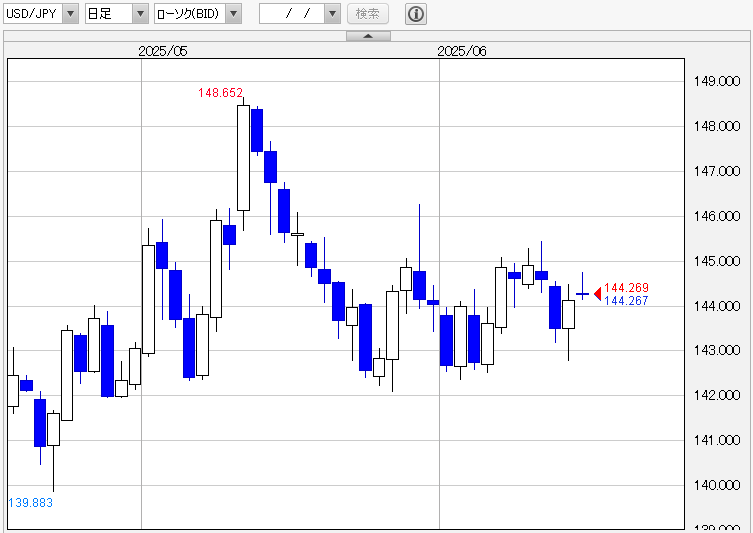
Task: Click the 140.000 price axis label
Action: pos(717,485)
